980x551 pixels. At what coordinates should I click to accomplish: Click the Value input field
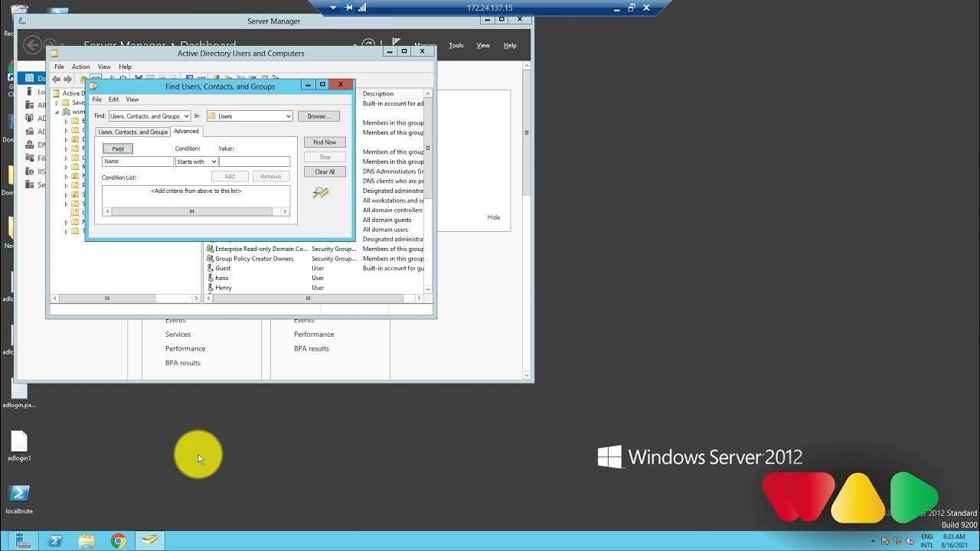(x=255, y=161)
